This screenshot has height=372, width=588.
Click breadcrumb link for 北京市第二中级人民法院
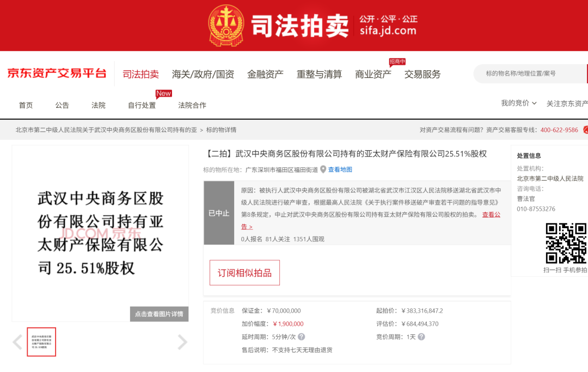pos(106,130)
